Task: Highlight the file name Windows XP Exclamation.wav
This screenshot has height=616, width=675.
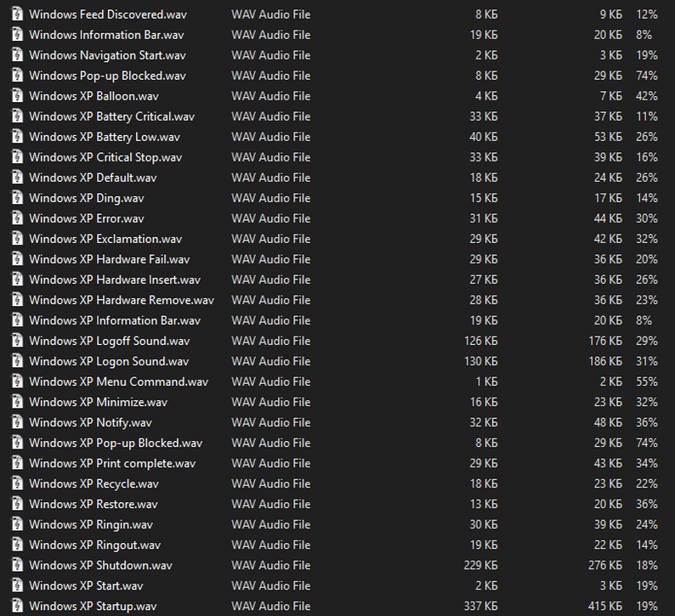Action: pyautogui.click(x=105, y=239)
